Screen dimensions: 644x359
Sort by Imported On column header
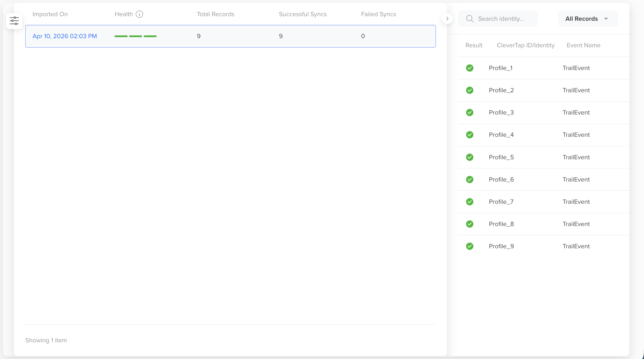click(x=50, y=14)
